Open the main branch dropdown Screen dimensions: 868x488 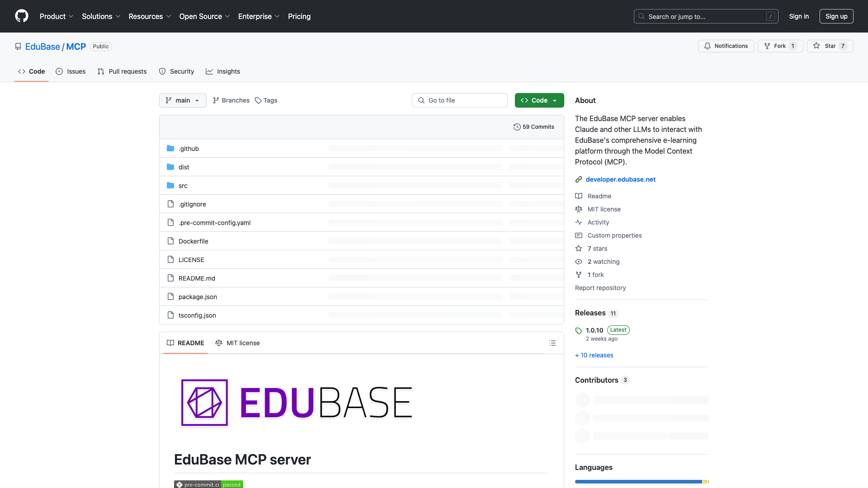(183, 100)
